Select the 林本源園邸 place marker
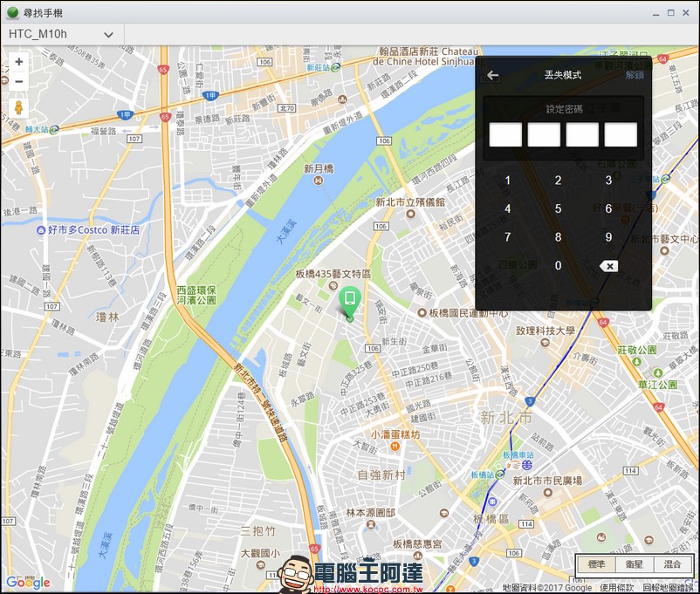Viewport: 700px width, 594px height. pos(370,524)
